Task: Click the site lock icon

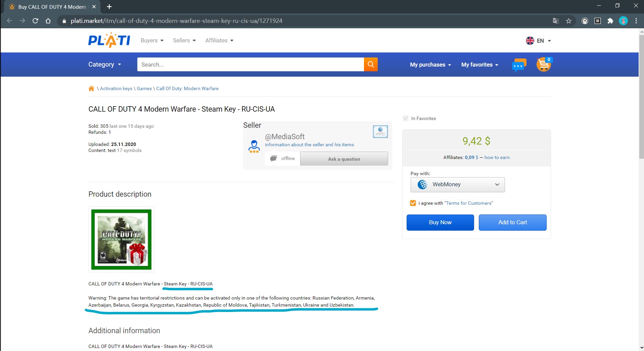Action: point(64,21)
